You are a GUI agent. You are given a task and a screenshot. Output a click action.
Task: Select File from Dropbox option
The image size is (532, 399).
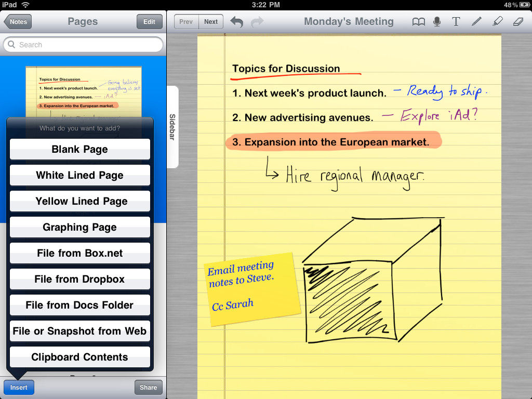(80, 279)
